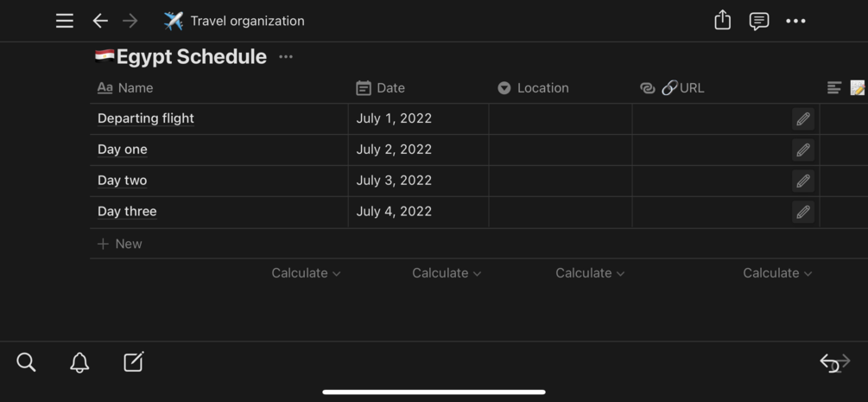The width and height of the screenshot is (868, 402).
Task: Click pencil icon in Day three row
Action: click(802, 212)
